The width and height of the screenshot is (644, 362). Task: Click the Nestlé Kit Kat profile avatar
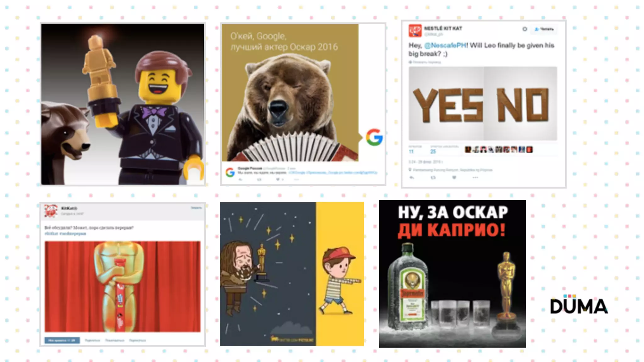coord(415,30)
